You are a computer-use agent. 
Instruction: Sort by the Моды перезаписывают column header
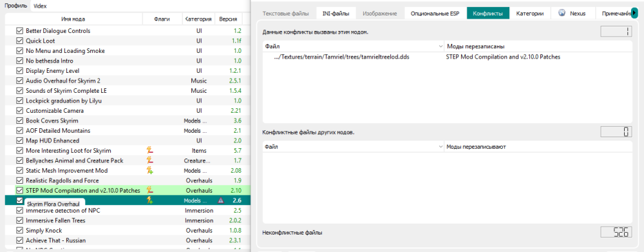click(x=538, y=147)
